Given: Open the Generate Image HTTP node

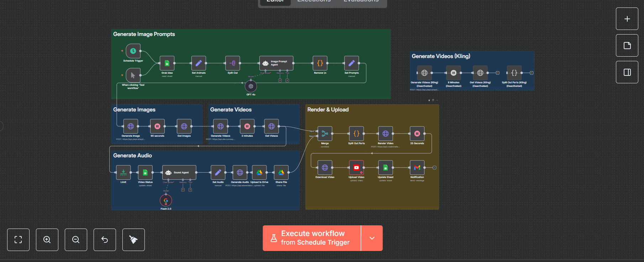Looking at the screenshot, I should 131,126.
